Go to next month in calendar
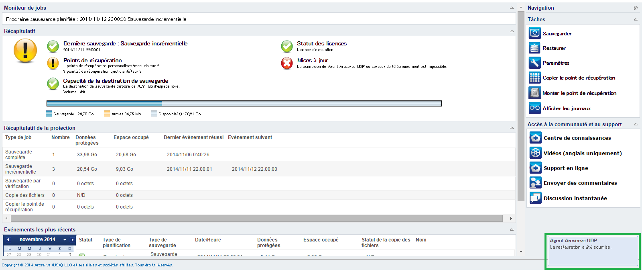 pos(72,239)
